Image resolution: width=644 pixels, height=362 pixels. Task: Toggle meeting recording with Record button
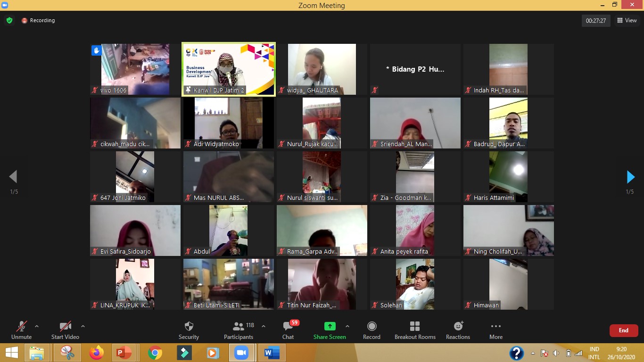tap(372, 327)
